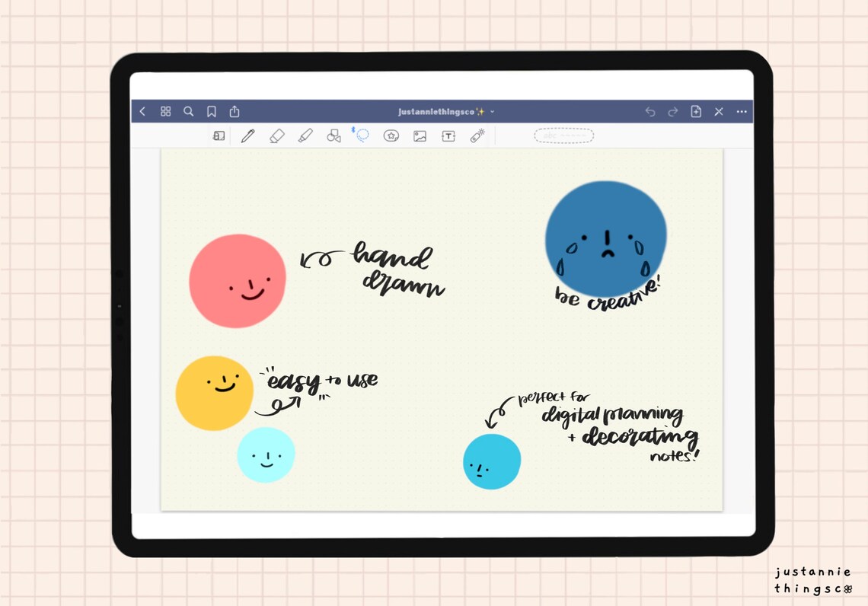Viewport: 868px width, 606px height.
Task: Select the Highlighter tool
Action: pos(305,135)
